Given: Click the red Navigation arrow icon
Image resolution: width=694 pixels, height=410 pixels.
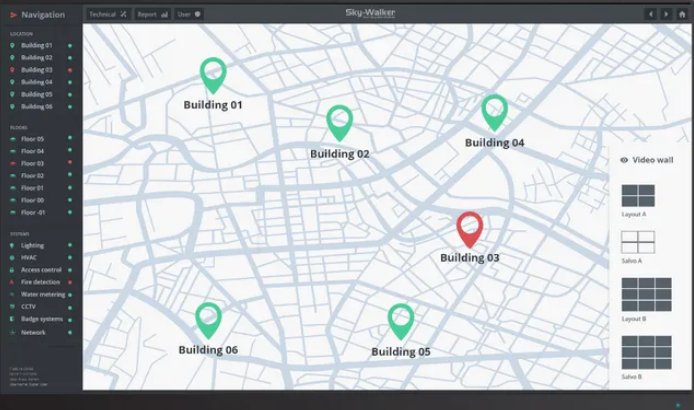Looking at the screenshot, I should coord(13,15).
